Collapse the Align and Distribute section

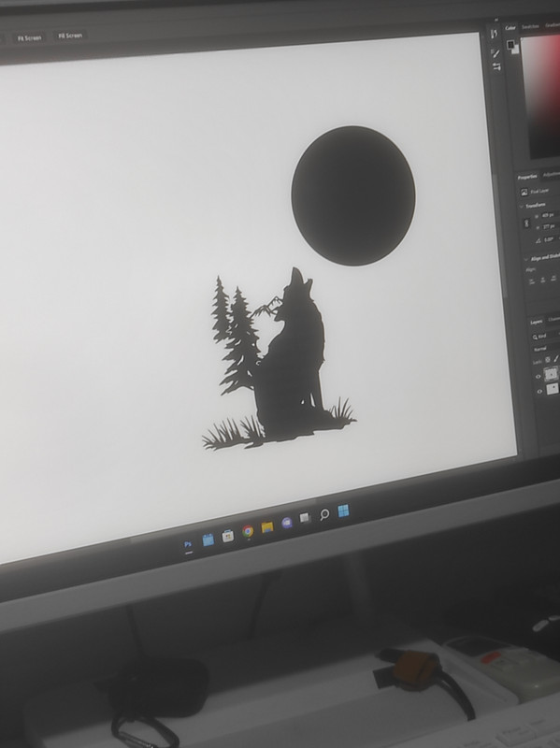pyautogui.click(x=525, y=260)
